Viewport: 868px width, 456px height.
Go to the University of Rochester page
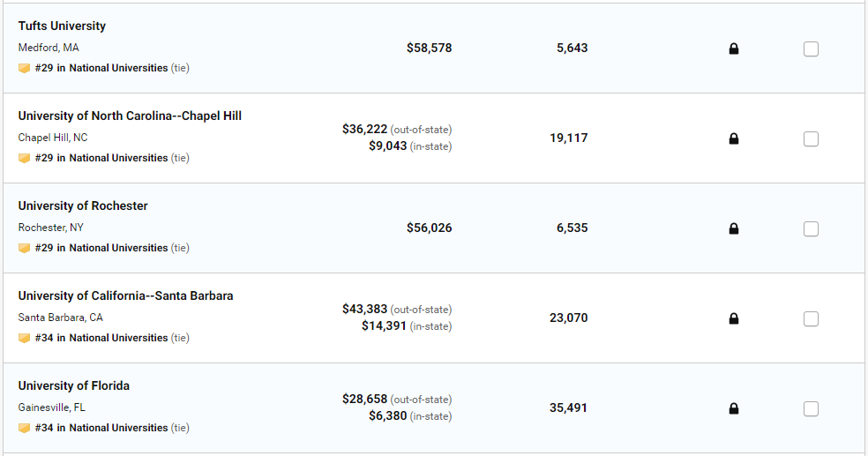(83, 206)
